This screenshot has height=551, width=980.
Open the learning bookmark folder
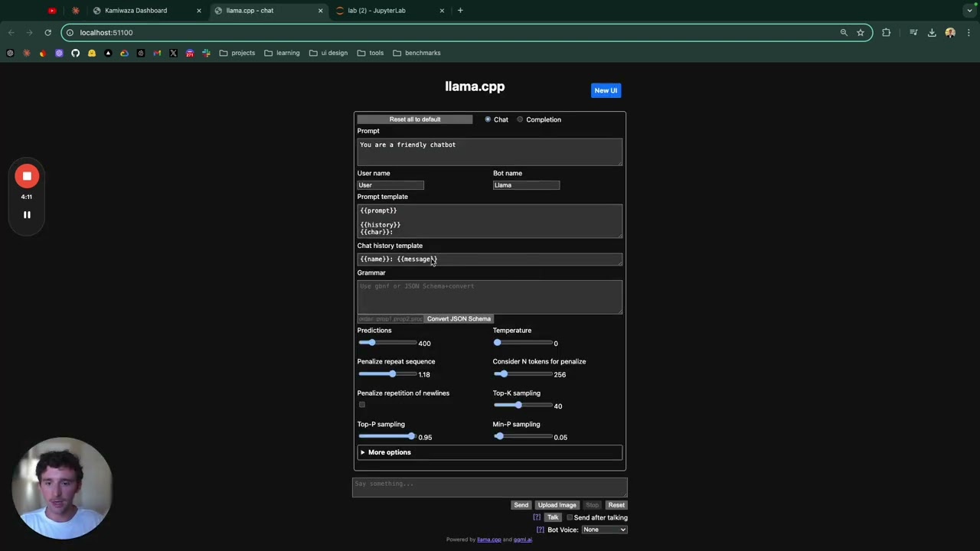282,53
